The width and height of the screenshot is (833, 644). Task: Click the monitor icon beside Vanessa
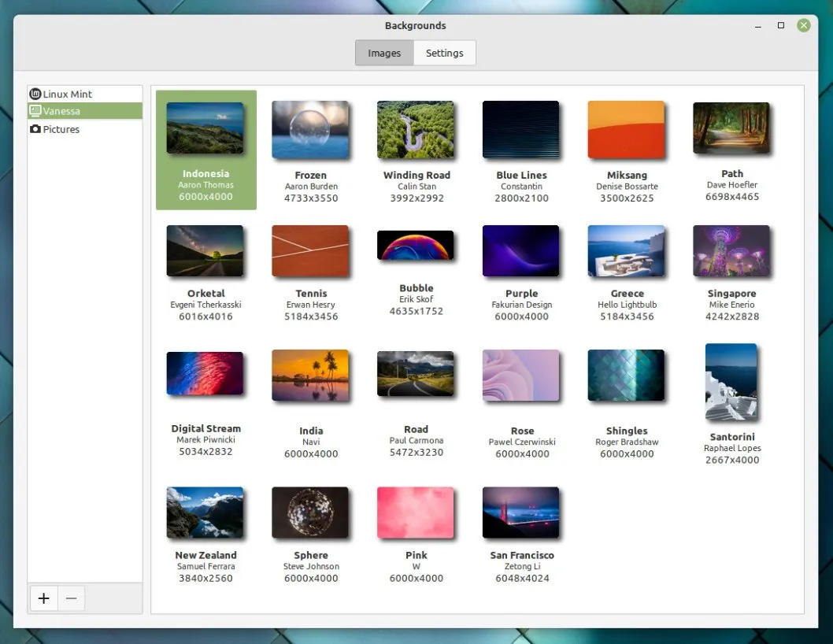pos(34,111)
